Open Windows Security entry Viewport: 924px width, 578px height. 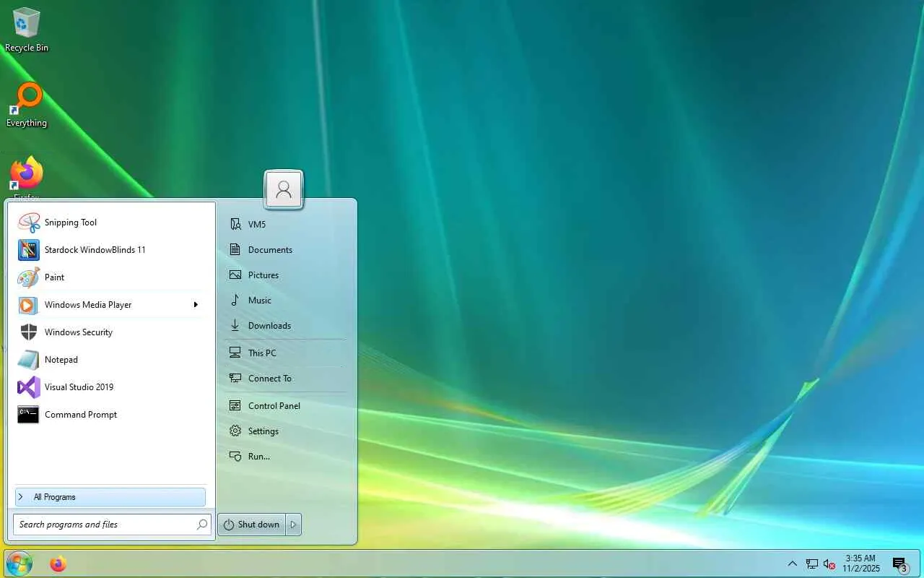[110, 332]
